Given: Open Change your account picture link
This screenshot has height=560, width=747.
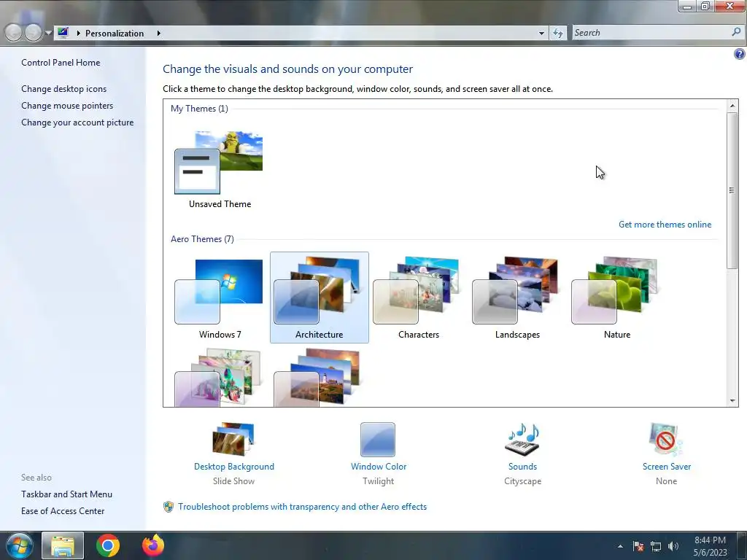Looking at the screenshot, I should [x=77, y=122].
